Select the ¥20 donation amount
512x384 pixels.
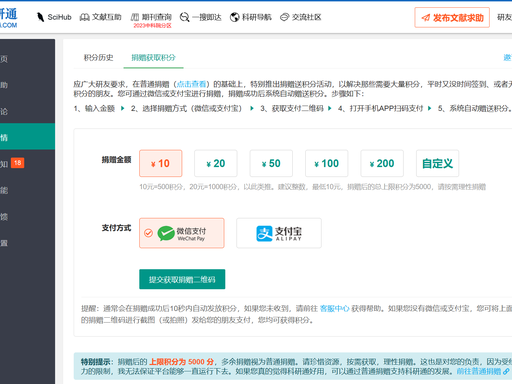tap(216, 163)
